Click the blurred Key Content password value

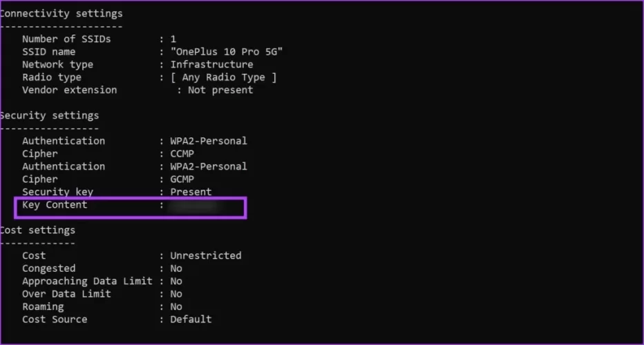194,206
